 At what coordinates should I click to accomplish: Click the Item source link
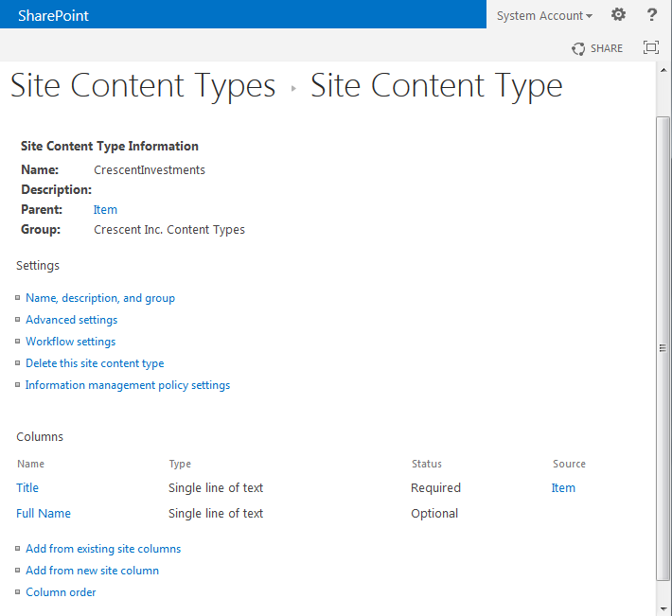click(563, 488)
